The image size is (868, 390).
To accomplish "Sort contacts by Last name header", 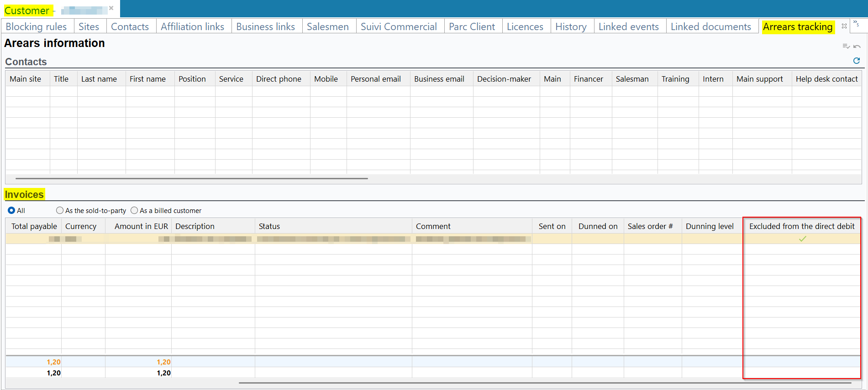I will click(99, 79).
